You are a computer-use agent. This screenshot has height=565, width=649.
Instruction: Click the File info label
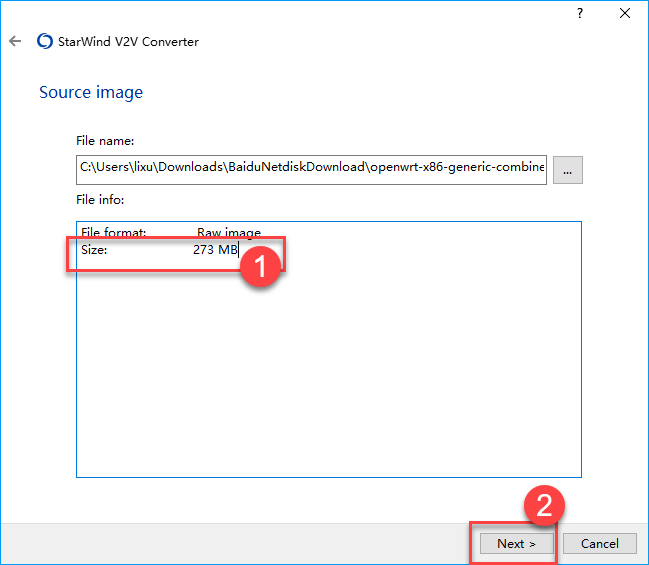(x=100, y=200)
